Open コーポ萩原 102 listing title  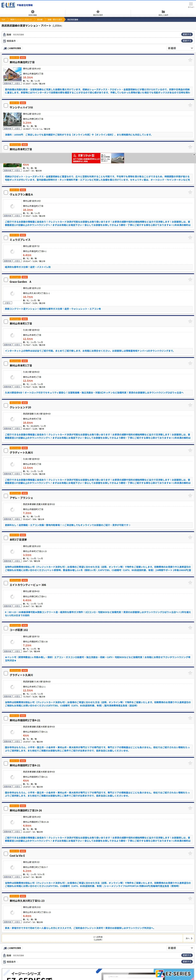tap(19, 630)
